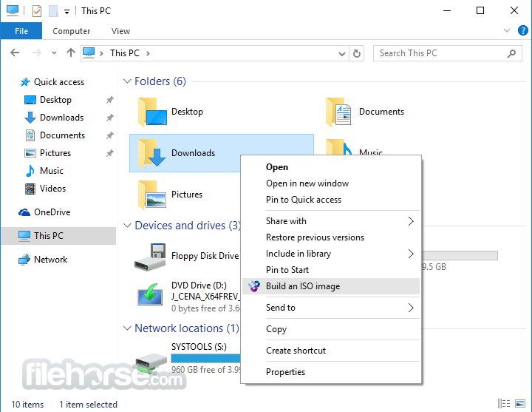Expand the Send to submenu arrow
Image resolution: width=532 pixels, height=412 pixels.
(x=411, y=308)
